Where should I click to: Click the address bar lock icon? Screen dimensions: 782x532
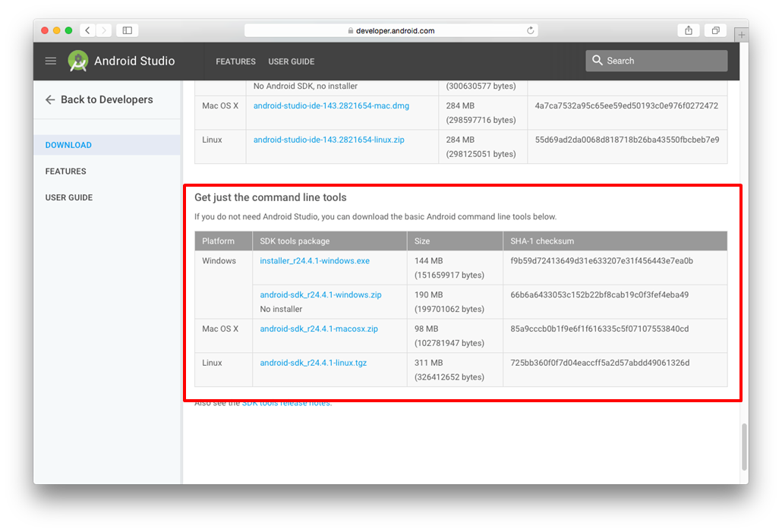click(x=351, y=30)
